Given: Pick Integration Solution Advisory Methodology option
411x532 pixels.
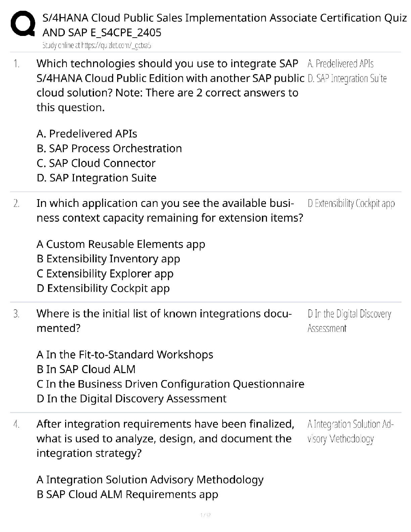Looking at the screenshot, I should coord(150,480).
